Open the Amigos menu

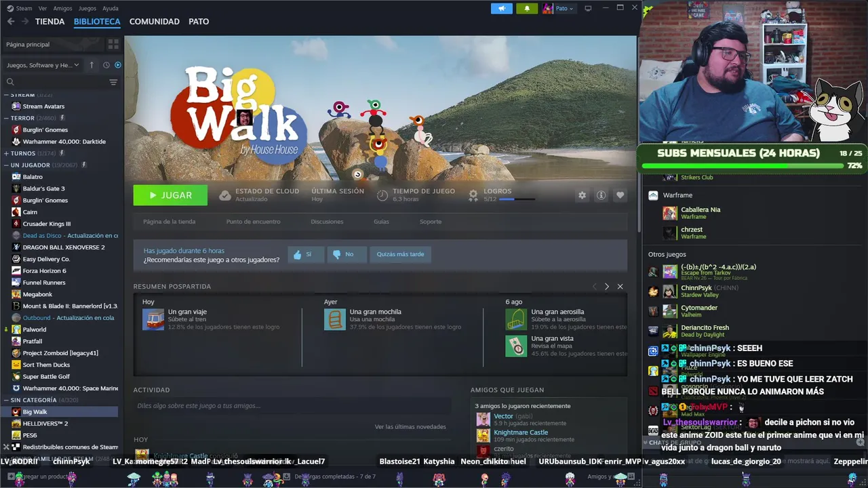pyautogui.click(x=62, y=8)
